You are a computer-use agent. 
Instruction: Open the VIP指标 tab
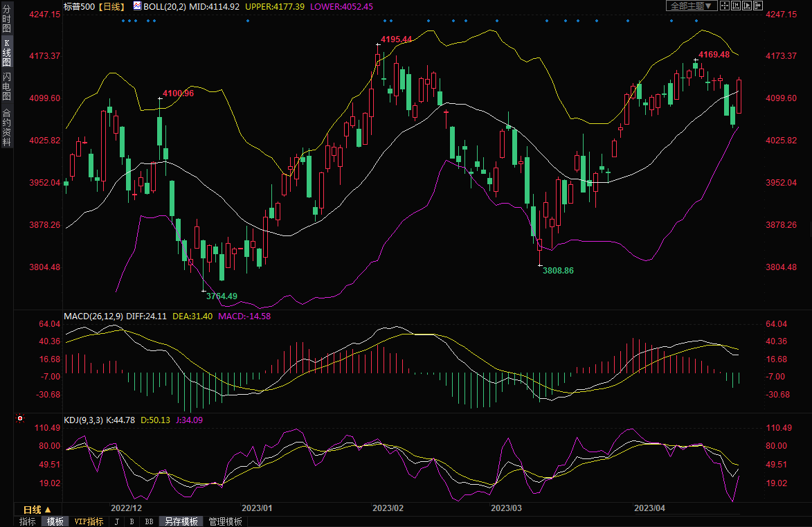(x=89, y=521)
